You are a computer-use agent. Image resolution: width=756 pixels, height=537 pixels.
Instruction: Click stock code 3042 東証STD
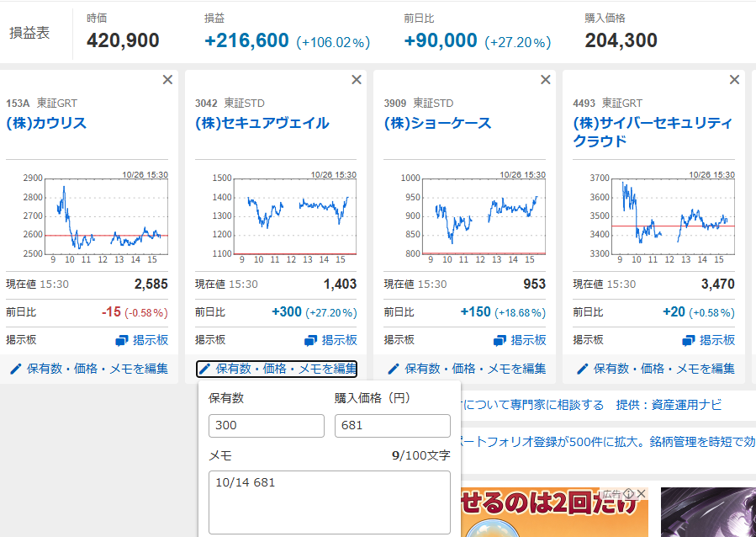230,104
